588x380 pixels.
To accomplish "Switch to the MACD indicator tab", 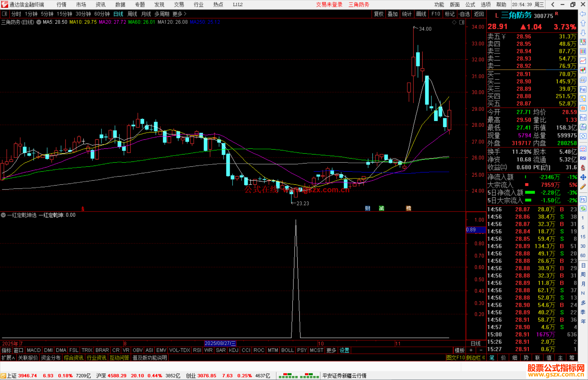I will (34, 350).
